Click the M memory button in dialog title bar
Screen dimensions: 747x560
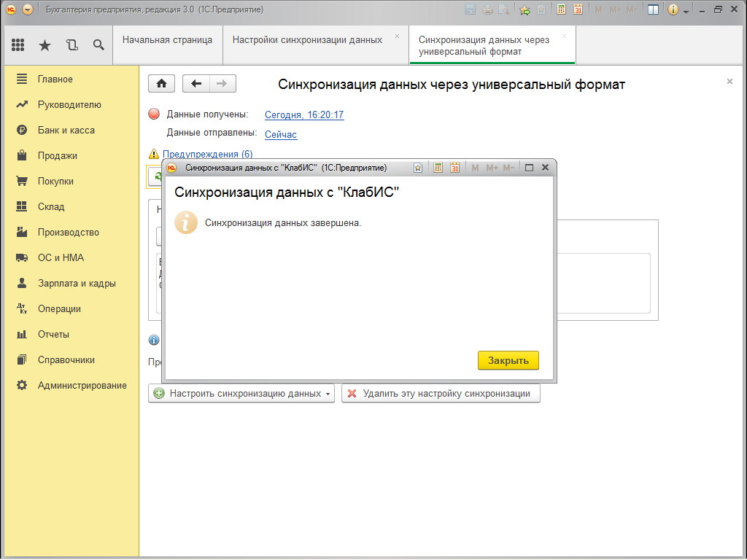click(475, 168)
